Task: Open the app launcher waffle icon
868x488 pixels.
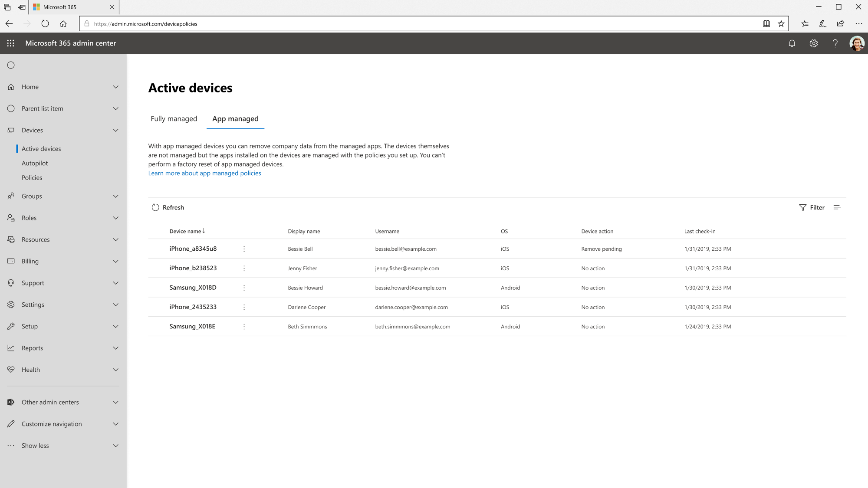Action: pos(10,43)
